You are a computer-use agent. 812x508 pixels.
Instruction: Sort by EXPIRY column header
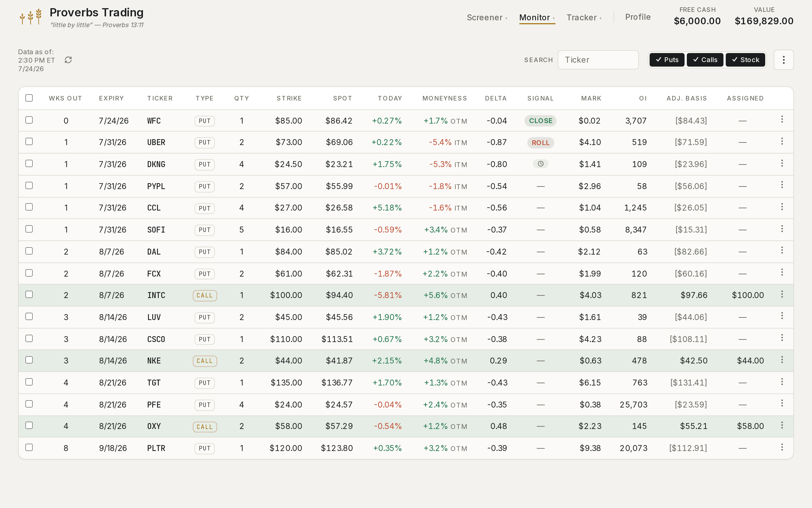(111, 98)
